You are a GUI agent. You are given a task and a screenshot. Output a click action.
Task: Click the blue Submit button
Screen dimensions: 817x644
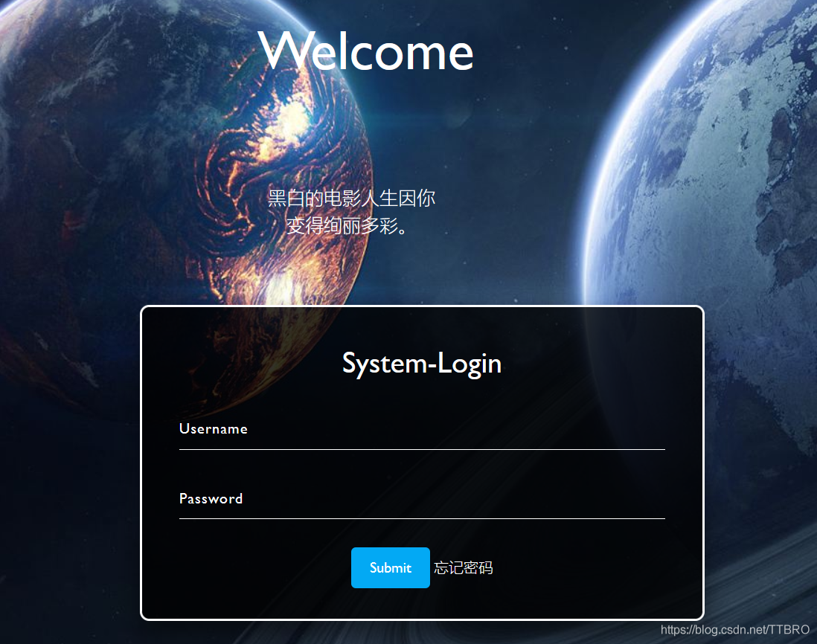(390, 567)
